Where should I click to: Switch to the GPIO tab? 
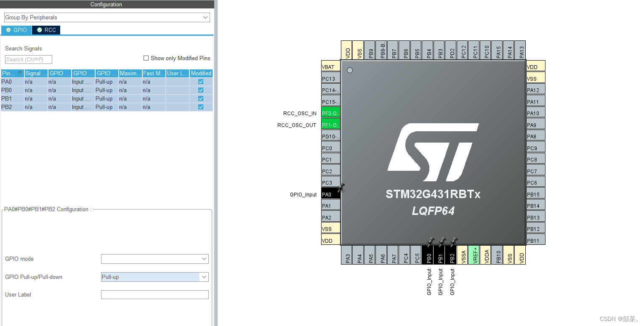coord(16,30)
